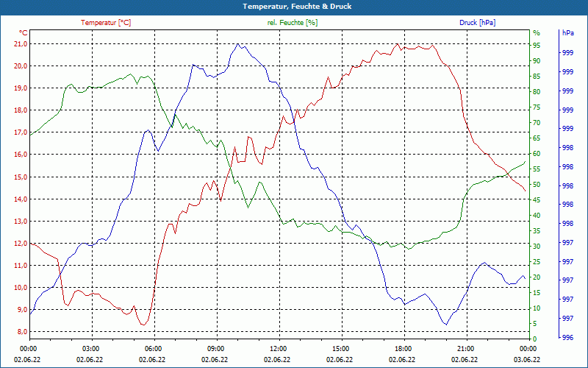This screenshot has width=588, height=368.
Task: Click the blue pressure curve peak near 10:00
Action: (x=237, y=43)
